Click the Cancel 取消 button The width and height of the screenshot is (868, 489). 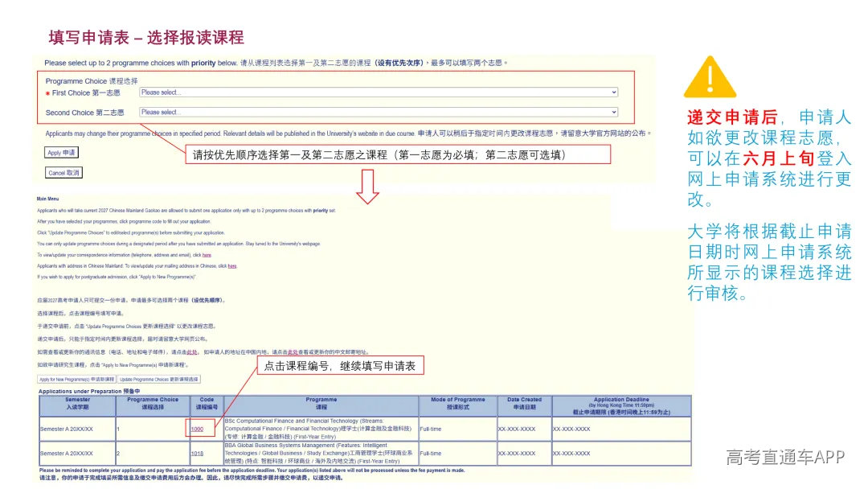coord(63,173)
